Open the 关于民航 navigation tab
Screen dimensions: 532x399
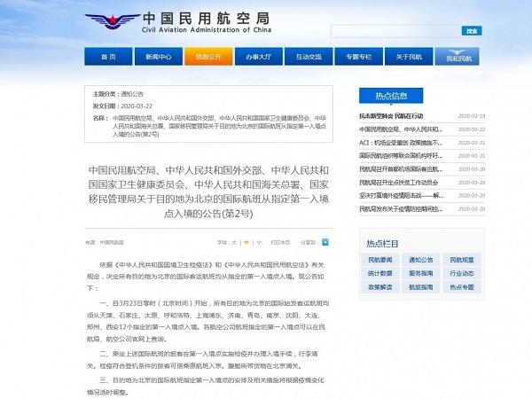click(409, 57)
